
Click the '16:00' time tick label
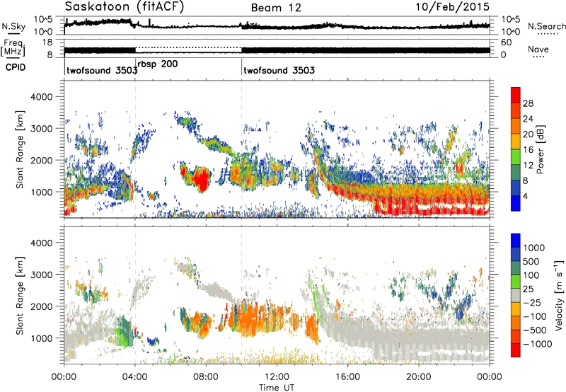coord(347,377)
